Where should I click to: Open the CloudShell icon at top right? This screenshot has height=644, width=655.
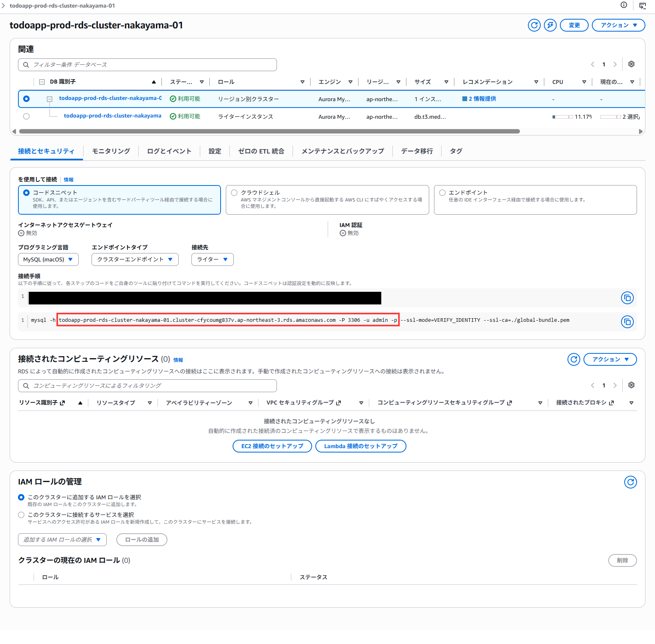tap(643, 5)
